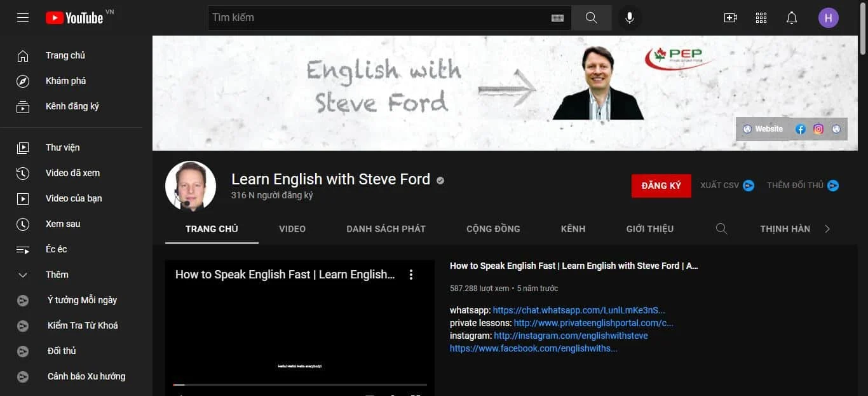Open the facebook.com/englishwiths link
This screenshot has width=868, height=396.
pos(533,348)
